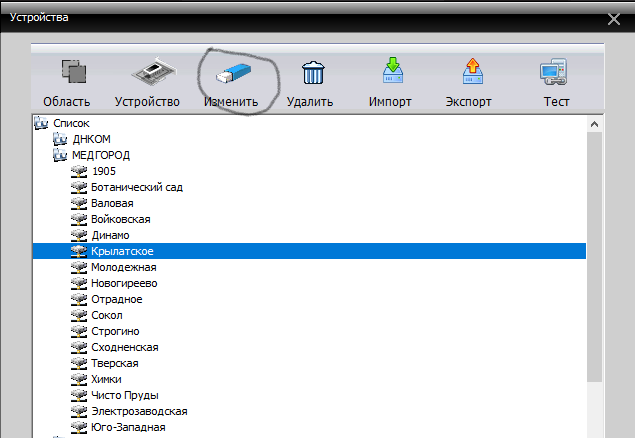Click the device icon beside Тверская

(79, 363)
